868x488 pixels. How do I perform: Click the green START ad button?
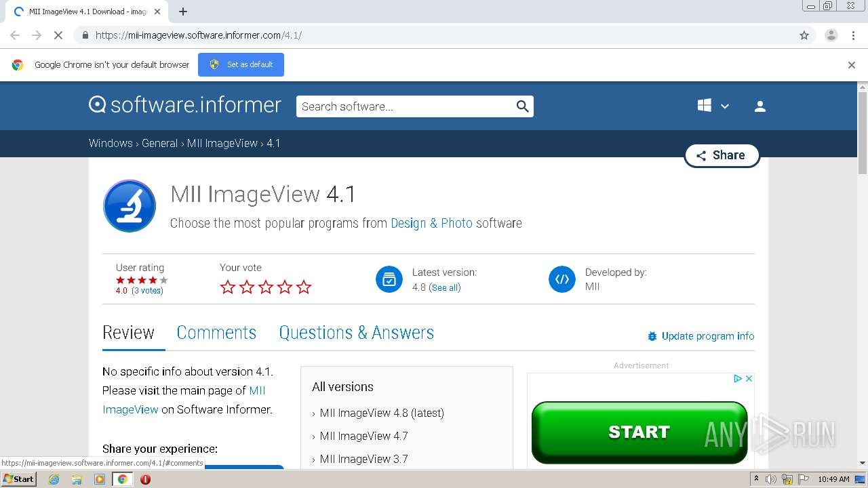click(639, 432)
